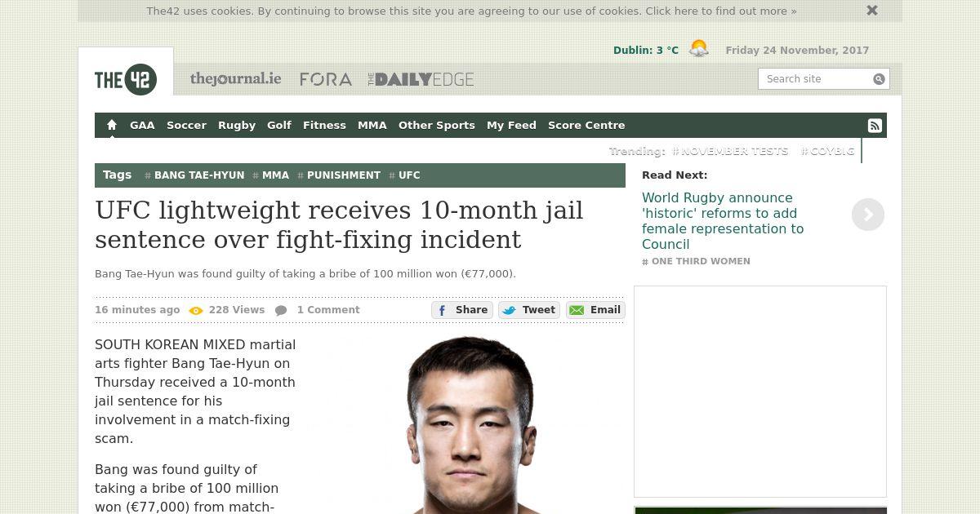Click The42 logo
980x514 pixels.
click(126, 79)
